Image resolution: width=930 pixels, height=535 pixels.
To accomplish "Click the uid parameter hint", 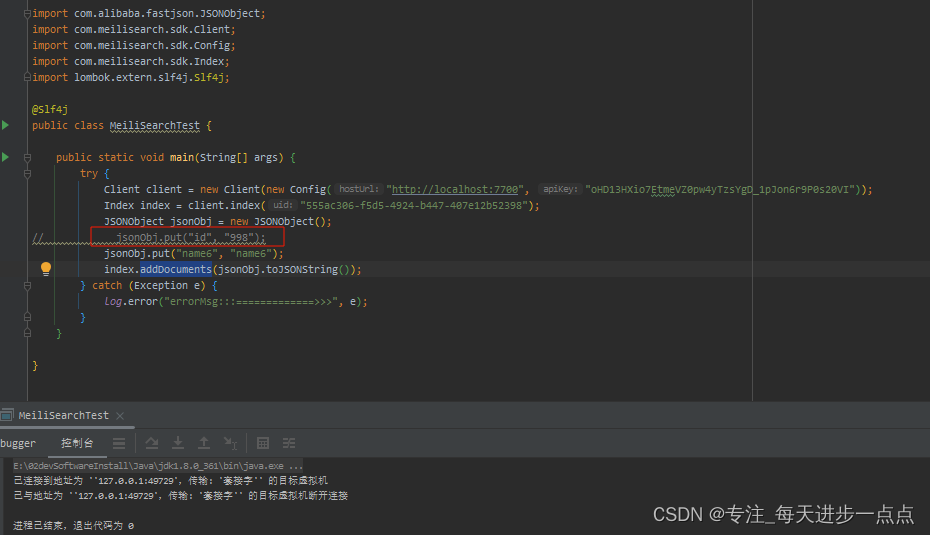I will coord(283,205).
